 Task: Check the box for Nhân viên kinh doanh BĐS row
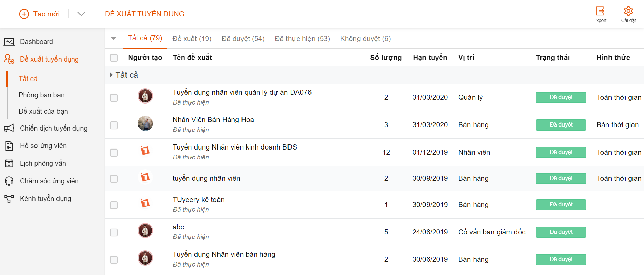[x=114, y=153]
